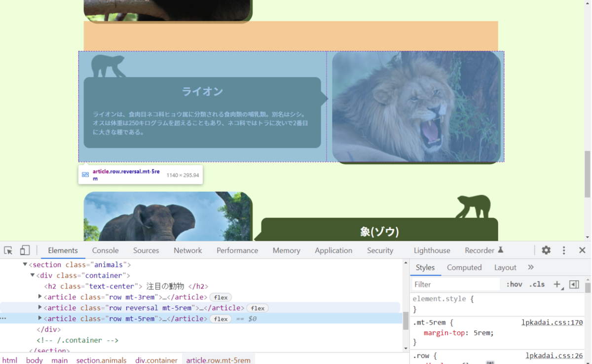Switch to the Elements tab
Image resolution: width=592 pixels, height=364 pixels.
[x=63, y=250]
